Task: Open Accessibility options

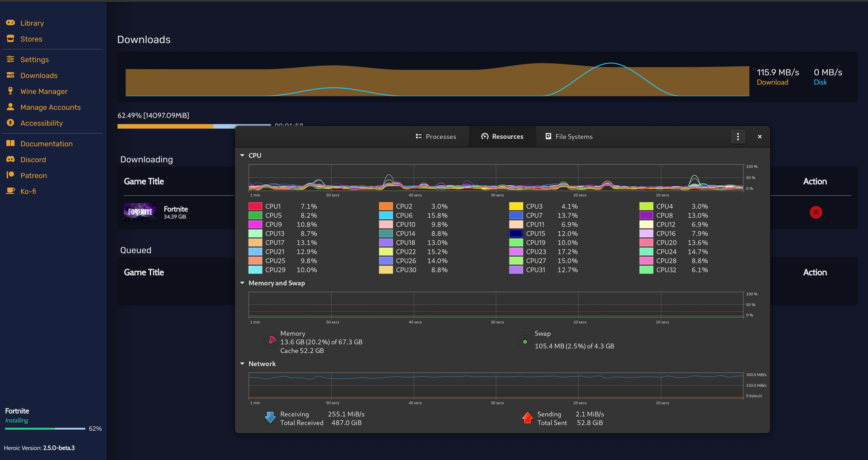Action: pyautogui.click(x=42, y=123)
